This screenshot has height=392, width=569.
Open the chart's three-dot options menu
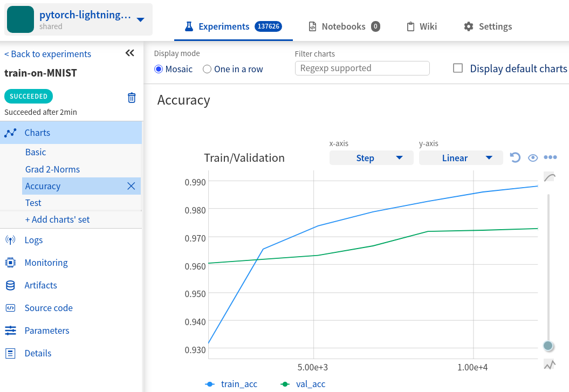550,157
